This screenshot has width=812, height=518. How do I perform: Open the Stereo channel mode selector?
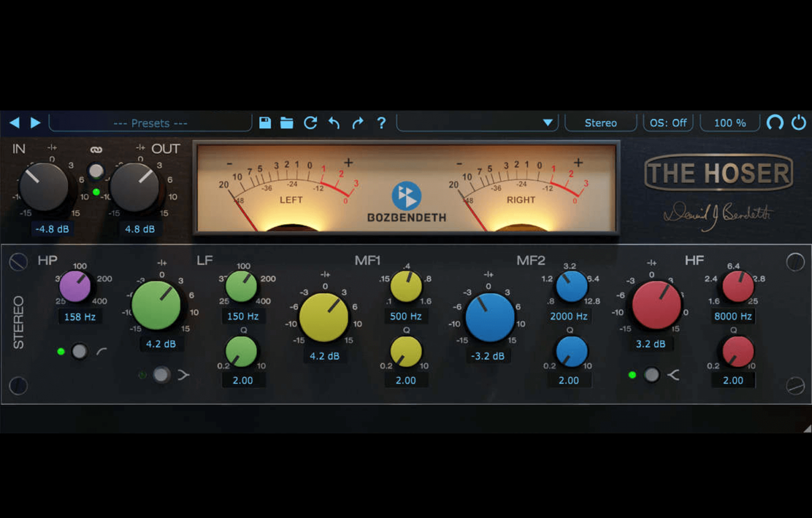point(600,123)
